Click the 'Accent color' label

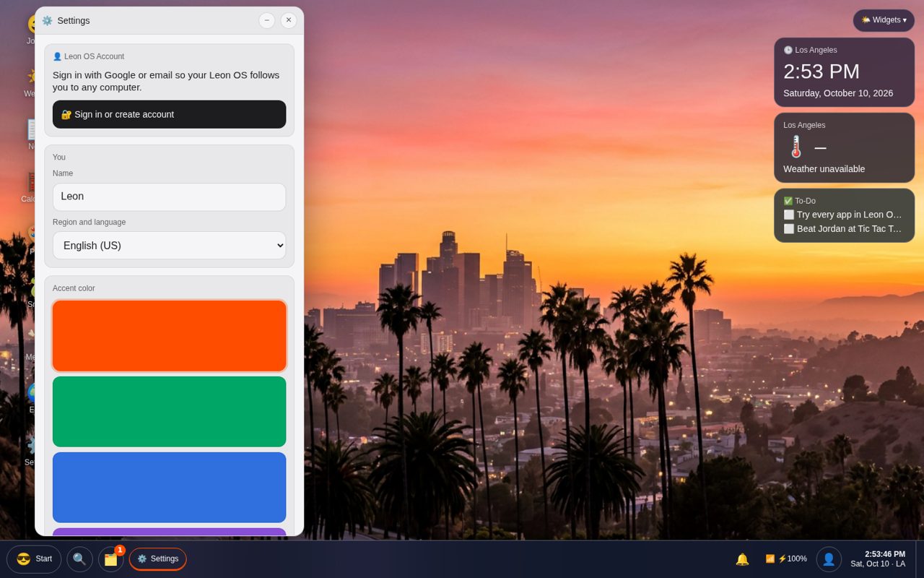click(x=74, y=288)
